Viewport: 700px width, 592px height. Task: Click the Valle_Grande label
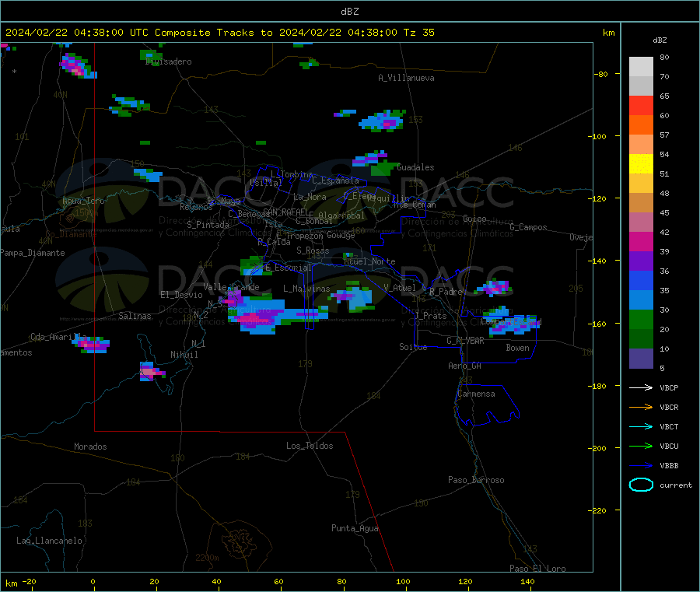(x=231, y=287)
